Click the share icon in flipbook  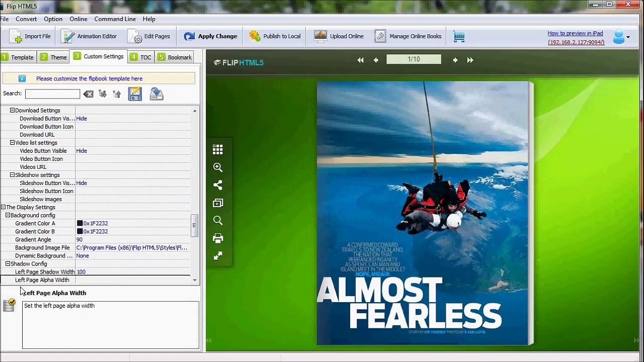(x=218, y=185)
